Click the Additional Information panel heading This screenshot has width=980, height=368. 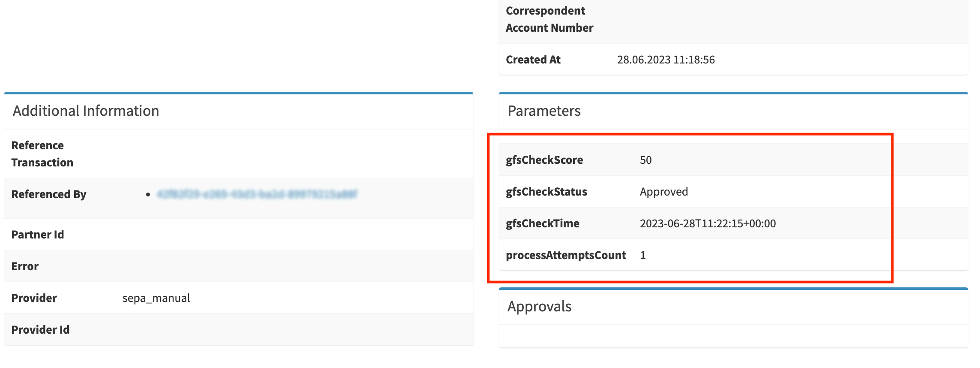point(86,111)
